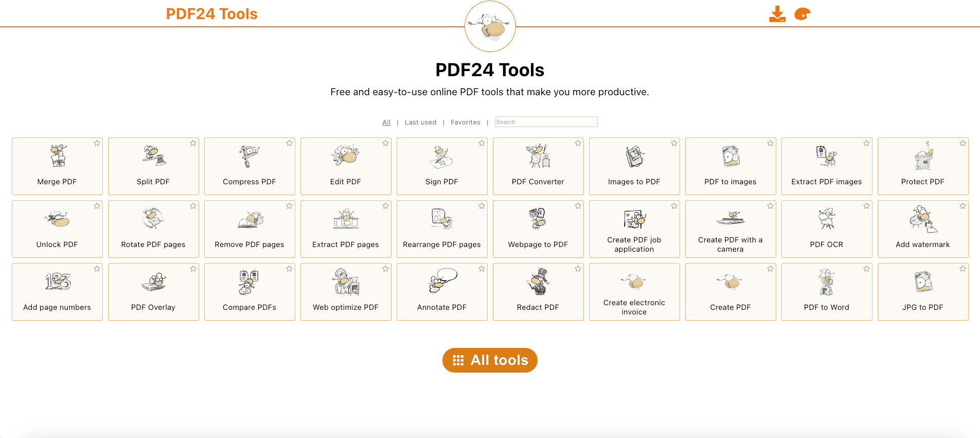This screenshot has width=980, height=438.
Task: Mark Compress PDF as favorite via star
Action: pyautogui.click(x=289, y=143)
